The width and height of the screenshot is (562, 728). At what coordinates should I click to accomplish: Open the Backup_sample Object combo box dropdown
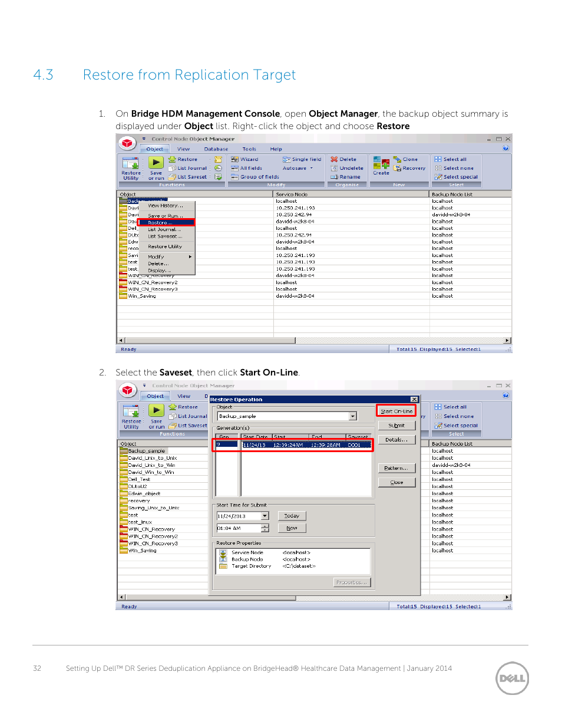353,416
